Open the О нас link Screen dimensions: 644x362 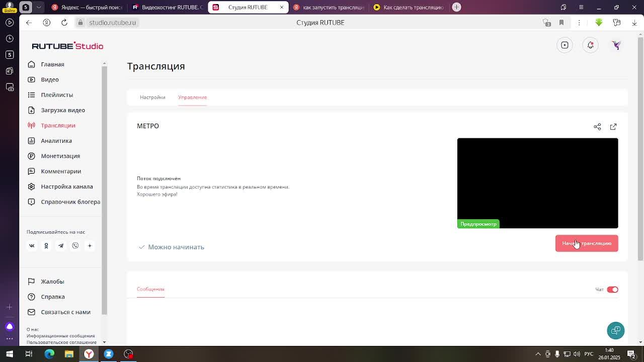pos(33,329)
